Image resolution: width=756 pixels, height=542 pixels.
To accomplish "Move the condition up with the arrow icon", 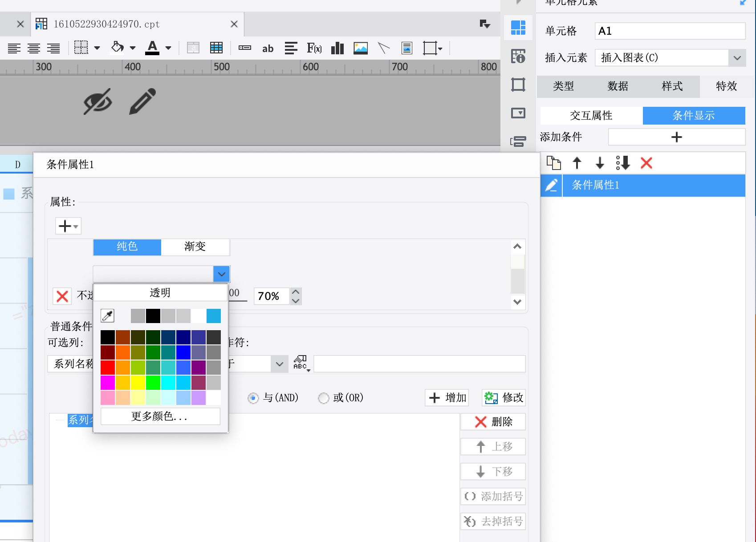I will (x=577, y=163).
